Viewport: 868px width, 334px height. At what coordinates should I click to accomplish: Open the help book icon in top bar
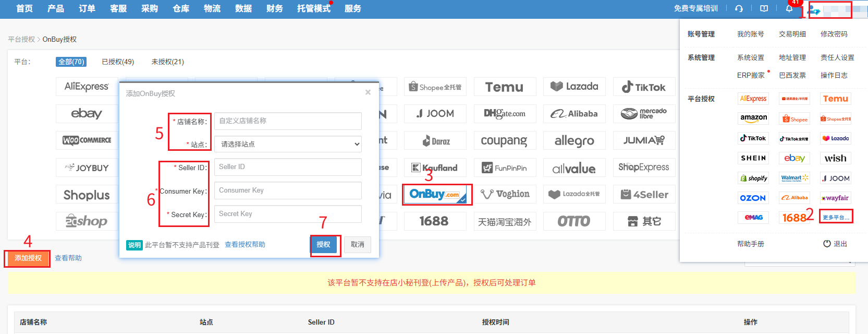tap(764, 8)
